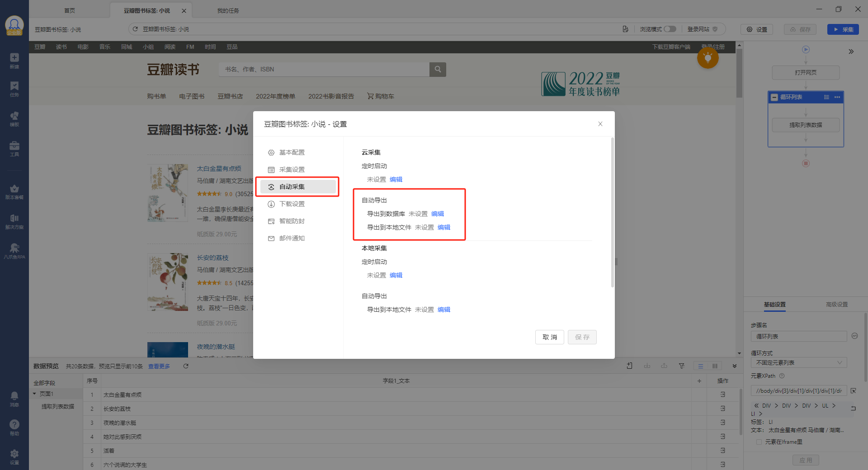Open the 八爪鱼RPA sidebar icon

(14, 251)
